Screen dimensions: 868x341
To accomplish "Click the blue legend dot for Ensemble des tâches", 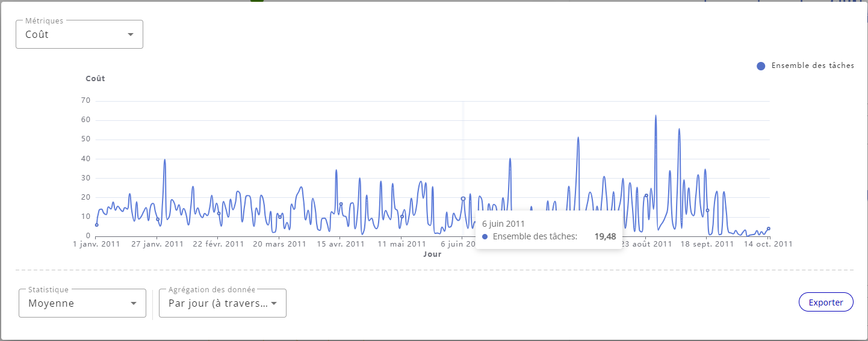I will pos(761,66).
